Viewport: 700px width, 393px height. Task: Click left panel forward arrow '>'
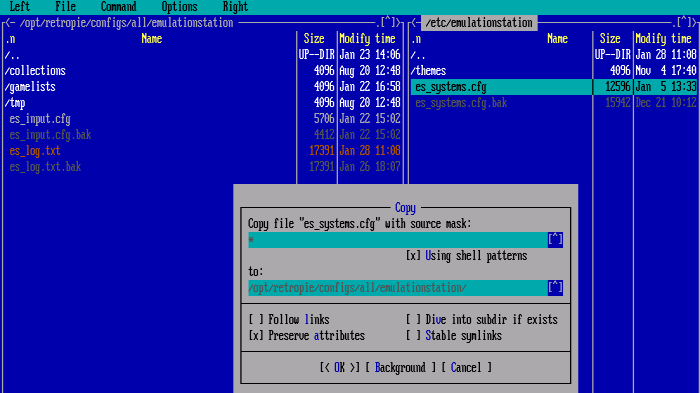[x=399, y=22]
